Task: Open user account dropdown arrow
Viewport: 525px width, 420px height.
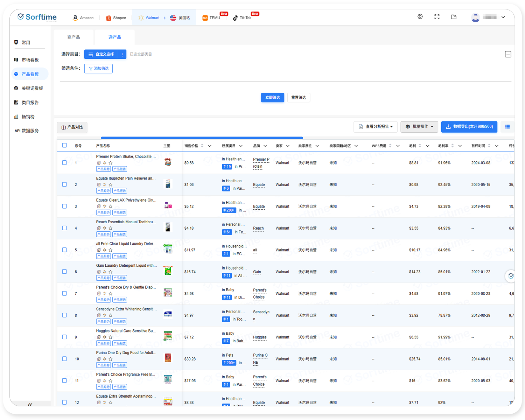Action: tap(503, 17)
